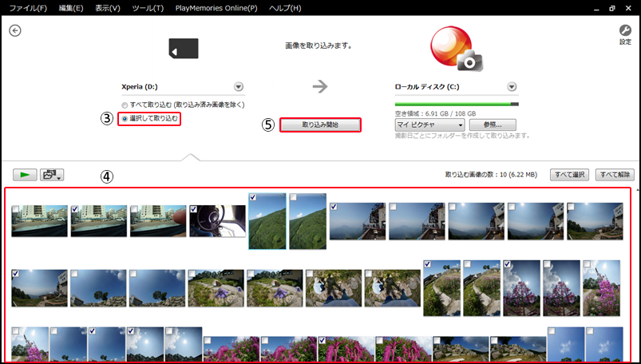Expand the ローカル ディスク (C:) destination dropdown
The height and width of the screenshot is (364, 641).
click(512, 87)
